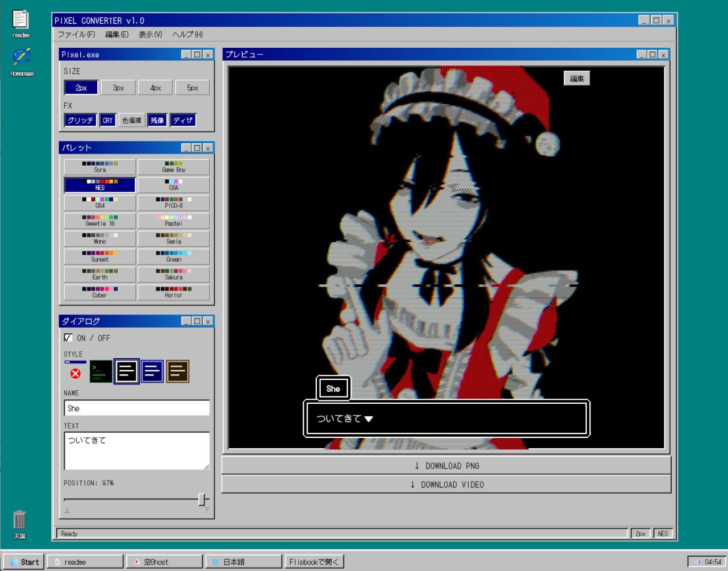Click the 04:54 taskbar clock
This screenshot has width=728, height=571.
point(707,562)
